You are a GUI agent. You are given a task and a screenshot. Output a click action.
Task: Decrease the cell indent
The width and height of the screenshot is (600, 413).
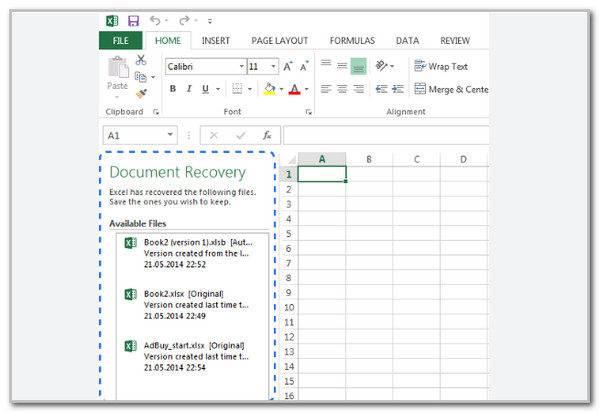381,89
